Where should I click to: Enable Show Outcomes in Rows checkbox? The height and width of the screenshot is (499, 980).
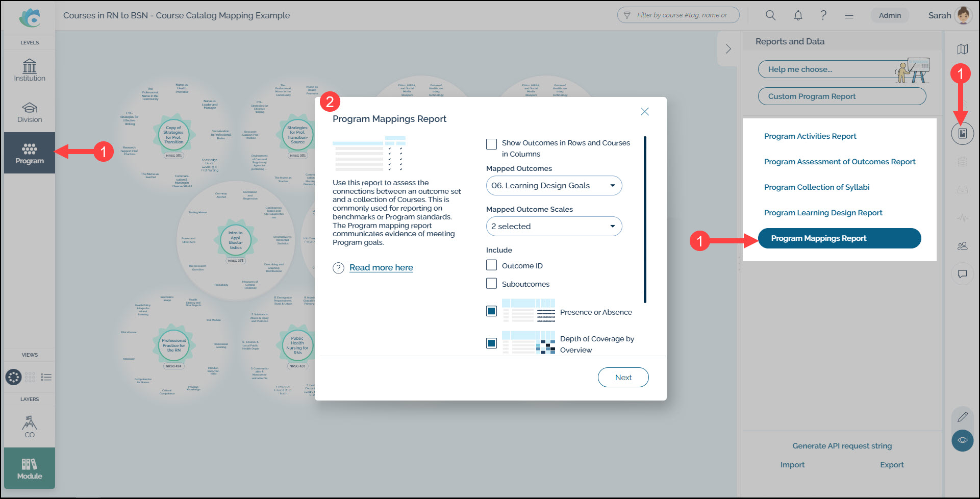pos(491,144)
